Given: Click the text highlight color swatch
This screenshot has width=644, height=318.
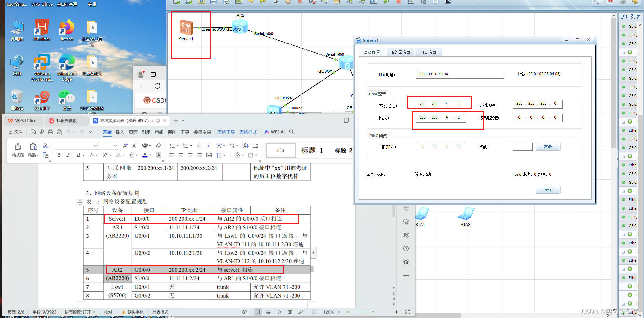Looking at the screenshot, I should 132,155.
